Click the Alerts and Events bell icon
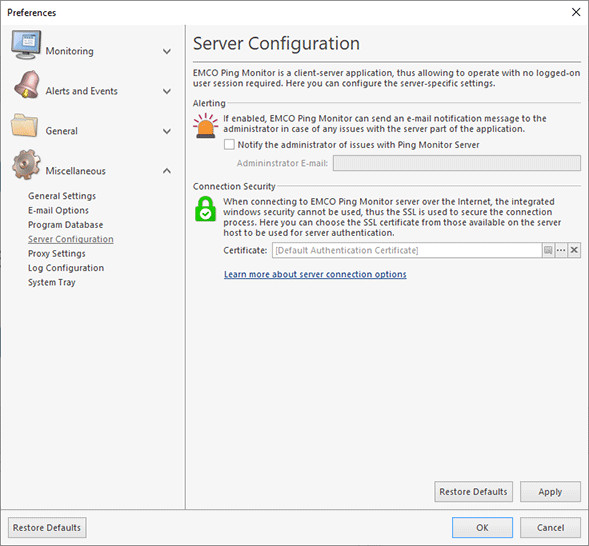The image size is (589, 546). coord(26,85)
